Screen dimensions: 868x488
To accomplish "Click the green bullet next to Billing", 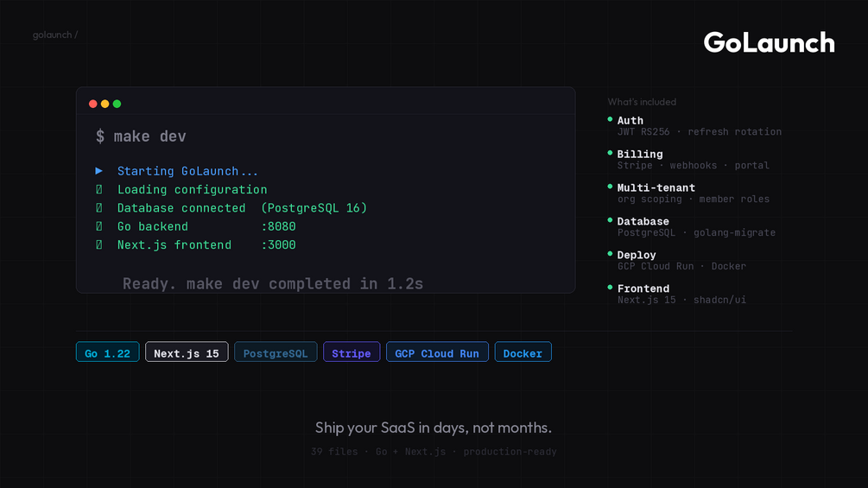I will pos(610,153).
